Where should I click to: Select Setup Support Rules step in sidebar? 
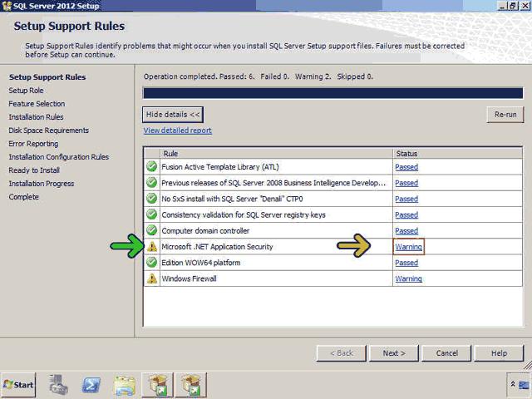pyautogui.click(x=47, y=77)
